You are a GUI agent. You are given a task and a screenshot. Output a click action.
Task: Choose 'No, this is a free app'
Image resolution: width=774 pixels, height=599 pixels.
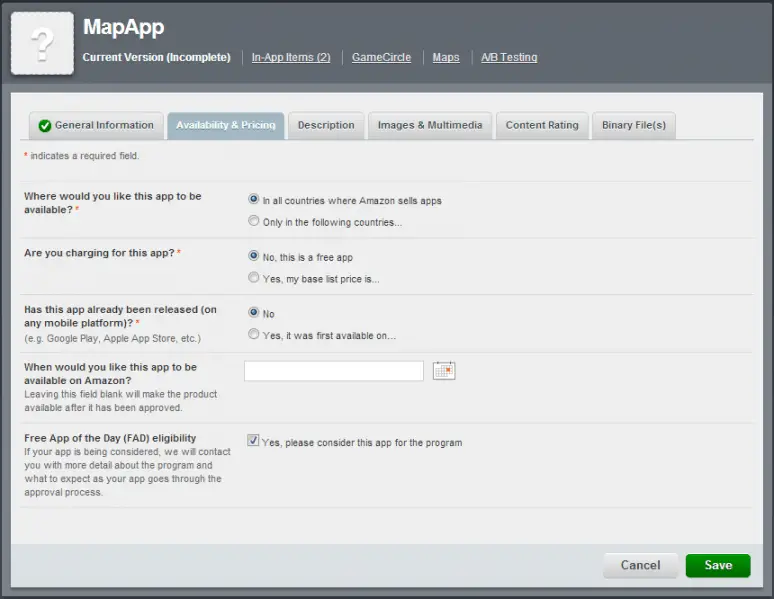click(254, 256)
